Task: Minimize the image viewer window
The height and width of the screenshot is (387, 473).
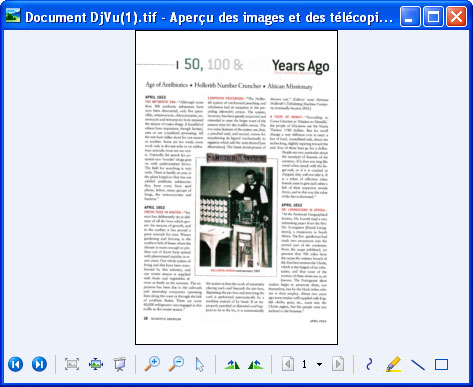Action: (410, 16)
